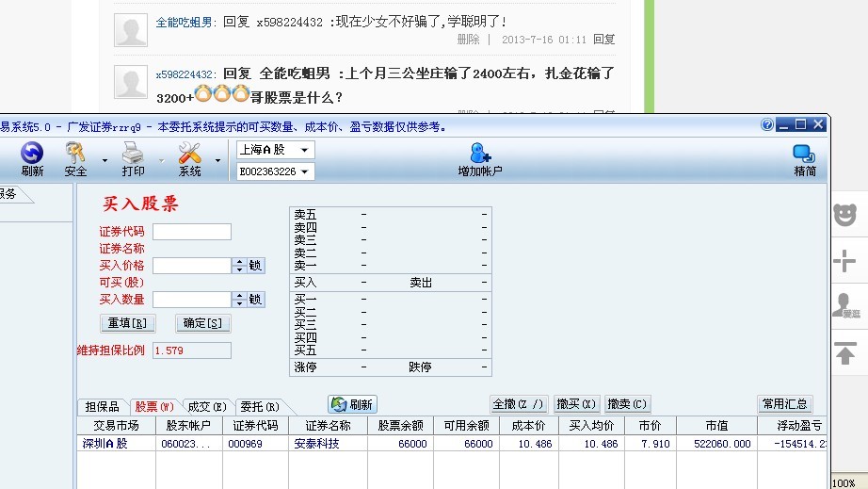
Task: Sort by the 证券名称 column header
Action: pyautogui.click(x=328, y=426)
